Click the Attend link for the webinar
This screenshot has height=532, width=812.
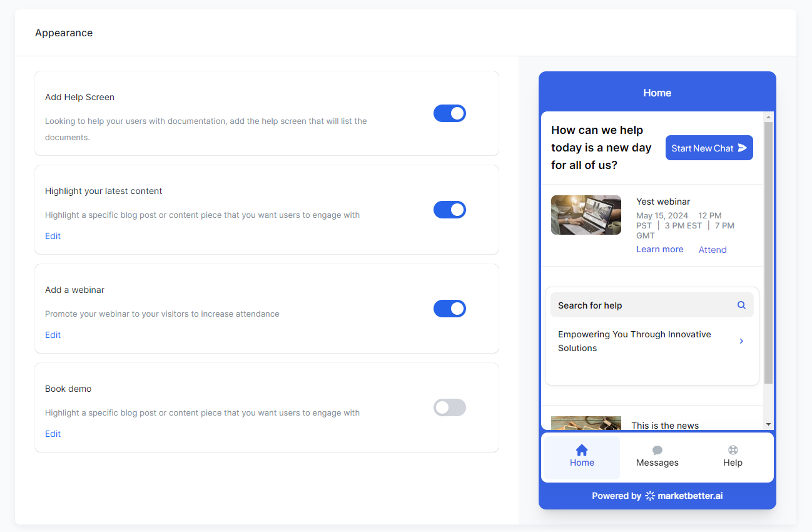pos(713,249)
